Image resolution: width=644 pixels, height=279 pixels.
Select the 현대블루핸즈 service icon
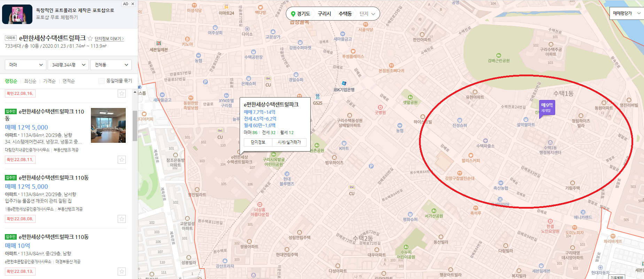point(287,174)
